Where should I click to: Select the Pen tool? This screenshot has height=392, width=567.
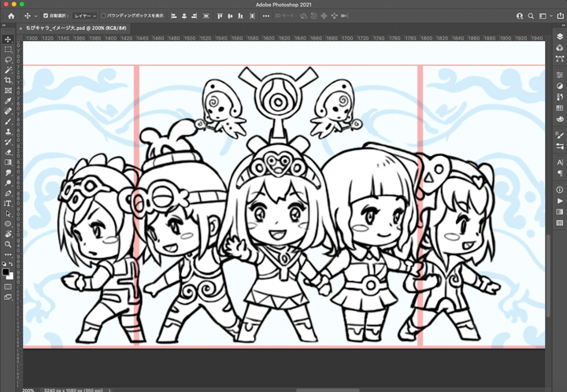point(8,194)
